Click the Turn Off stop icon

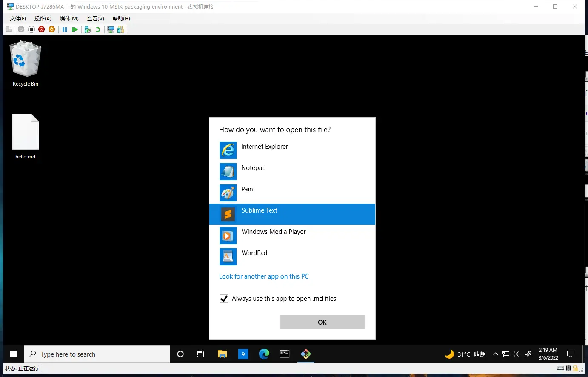pos(31,29)
